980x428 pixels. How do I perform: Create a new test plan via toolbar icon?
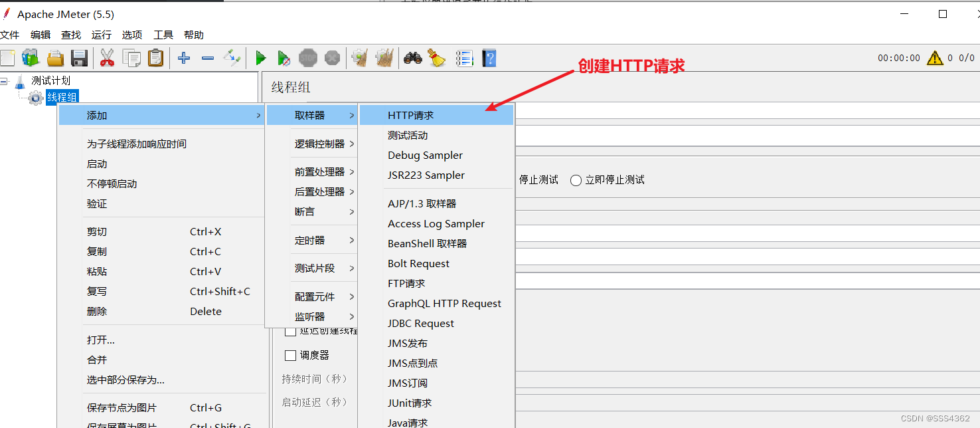(x=7, y=58)
